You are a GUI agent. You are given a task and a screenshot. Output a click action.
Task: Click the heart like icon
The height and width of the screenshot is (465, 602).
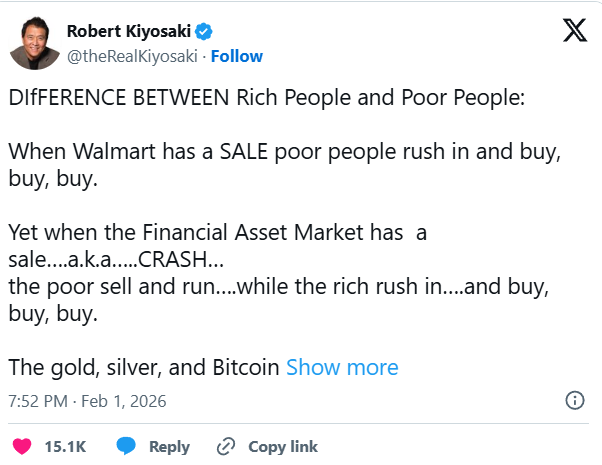coord(22,446)
